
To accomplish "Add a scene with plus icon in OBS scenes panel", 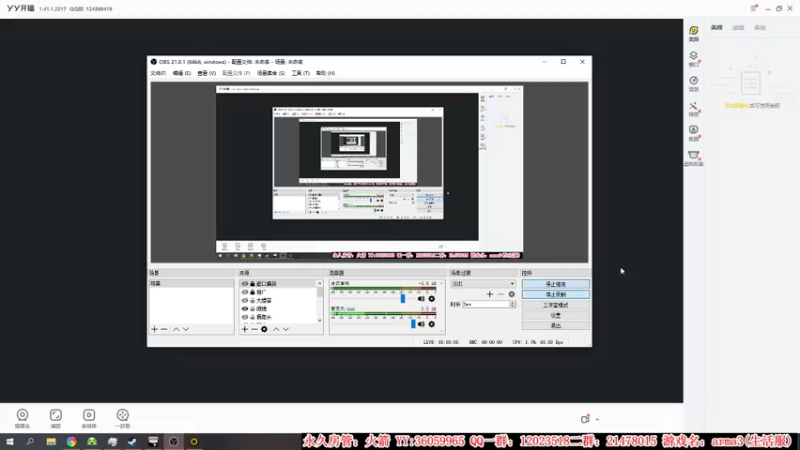I will coord(155,329).
